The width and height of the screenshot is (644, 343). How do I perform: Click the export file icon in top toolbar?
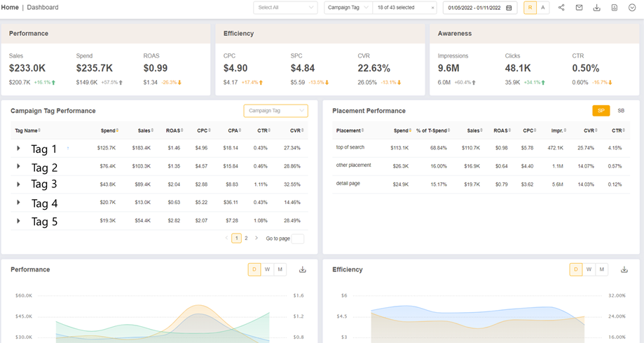click(x=614, y=8)
